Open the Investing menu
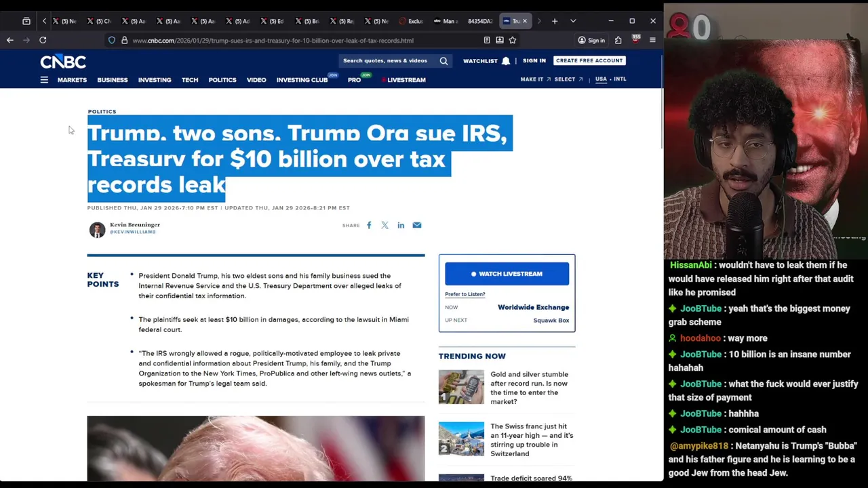Screen dimensions: 868x488 pos(155,80)
